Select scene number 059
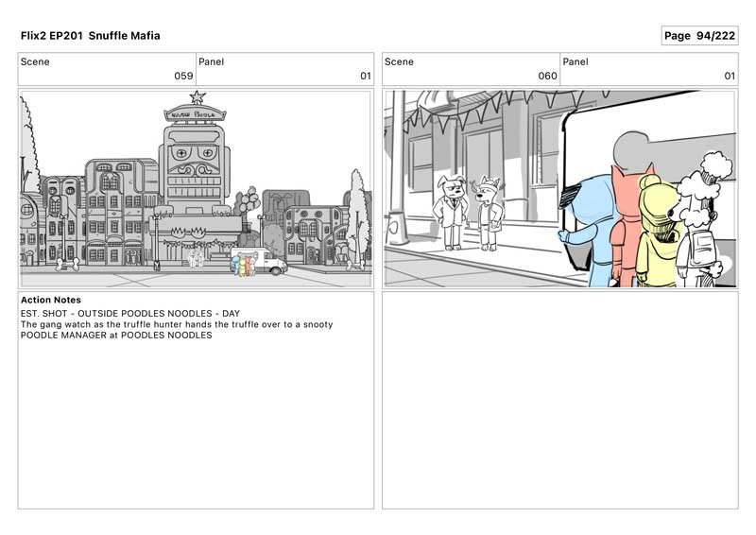756x535 pixels. coord(183,76)
